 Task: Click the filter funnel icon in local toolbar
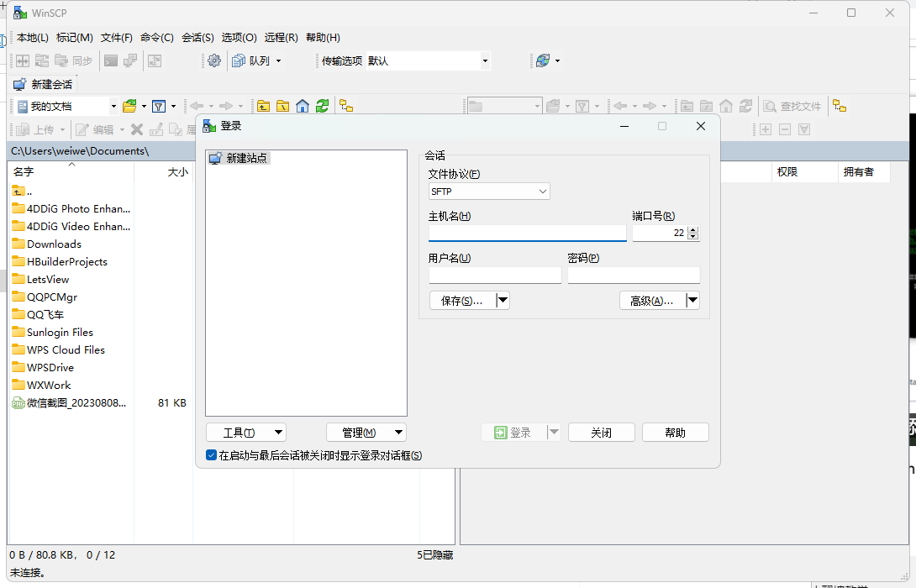(160, 106)
